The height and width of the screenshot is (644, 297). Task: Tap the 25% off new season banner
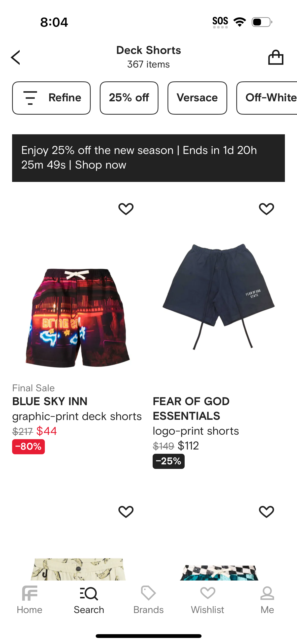click(148, 158)
